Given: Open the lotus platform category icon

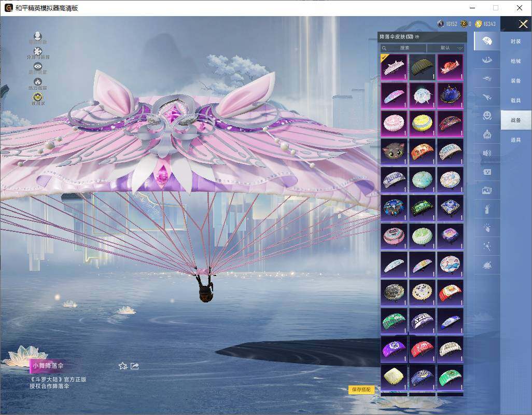Looking at the screenshot, I should coord(487,265).
